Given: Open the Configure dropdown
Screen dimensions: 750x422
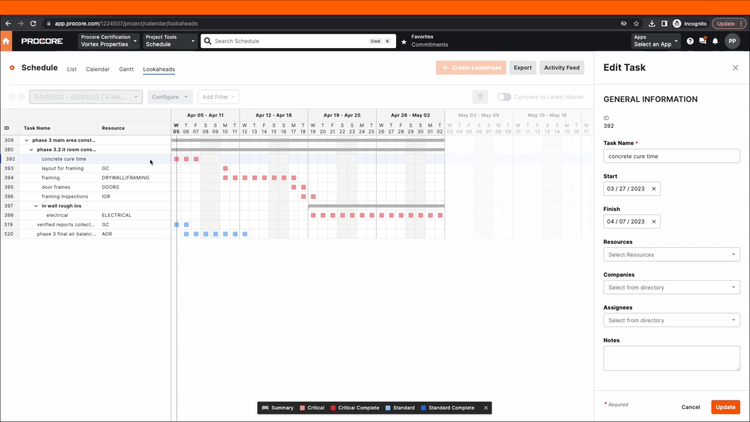Looking at the screenshot, I should 170,97.
